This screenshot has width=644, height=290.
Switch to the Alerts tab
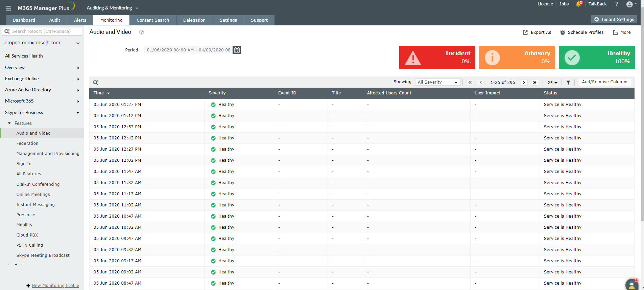point(80,20)
